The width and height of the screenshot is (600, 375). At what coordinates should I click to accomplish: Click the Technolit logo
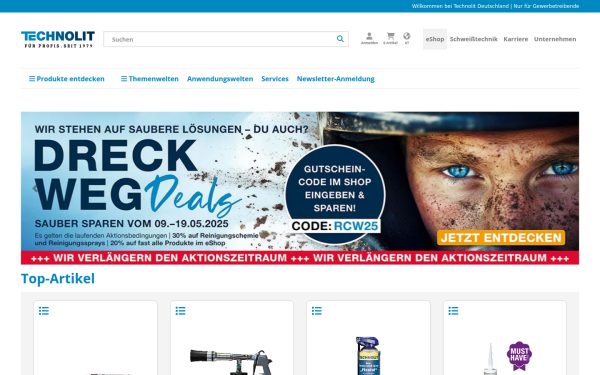[x=58, y=39]
